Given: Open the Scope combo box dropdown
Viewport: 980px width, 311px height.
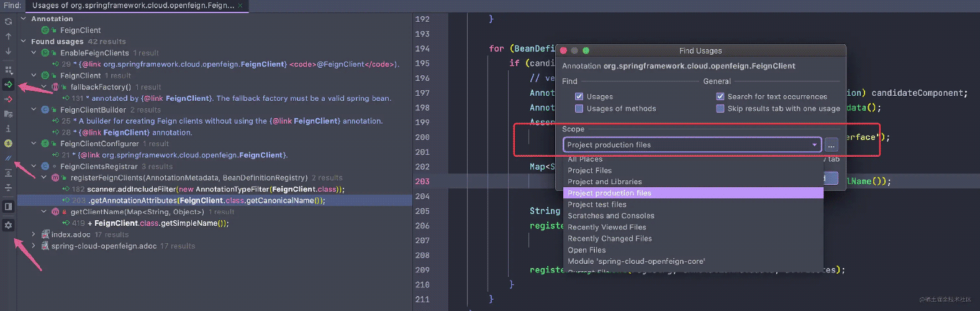Looking at the screenshot, I should click(x=814, y=145).
